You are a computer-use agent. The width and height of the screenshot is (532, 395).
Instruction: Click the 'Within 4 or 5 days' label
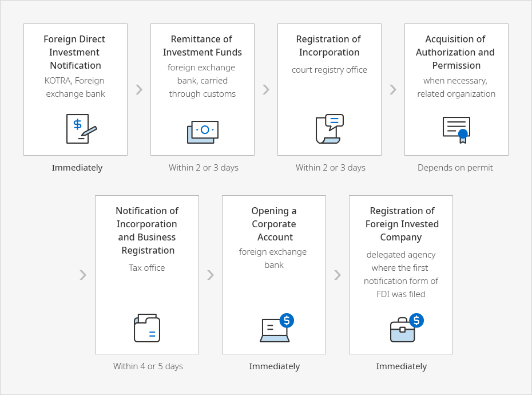pyautogui.click(x=148, y=366)
